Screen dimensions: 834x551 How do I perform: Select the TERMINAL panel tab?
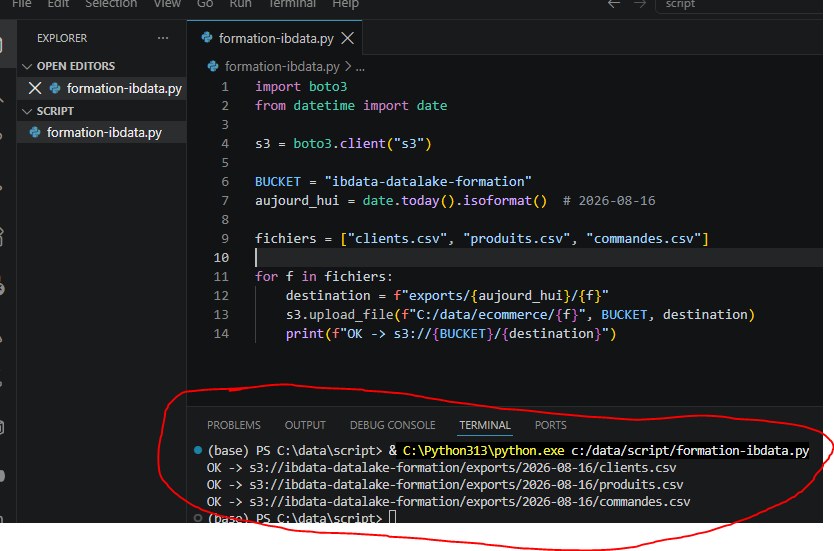[x=485, y=425]
